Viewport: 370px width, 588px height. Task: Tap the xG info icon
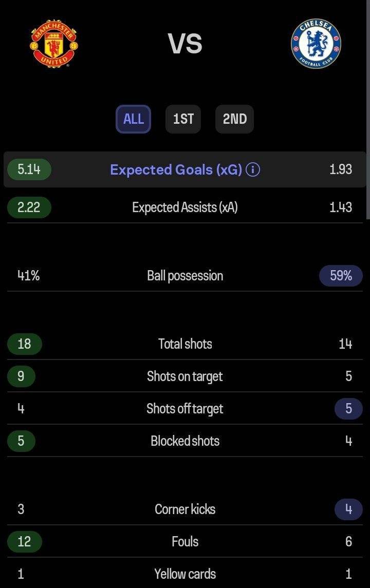(252, 170)
